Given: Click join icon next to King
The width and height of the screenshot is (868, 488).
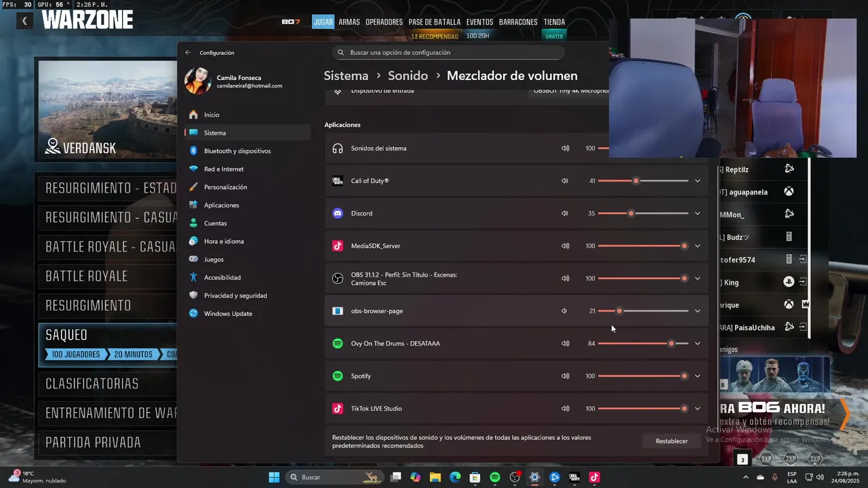Looking at the screenshot, I should tap(802, 282).
